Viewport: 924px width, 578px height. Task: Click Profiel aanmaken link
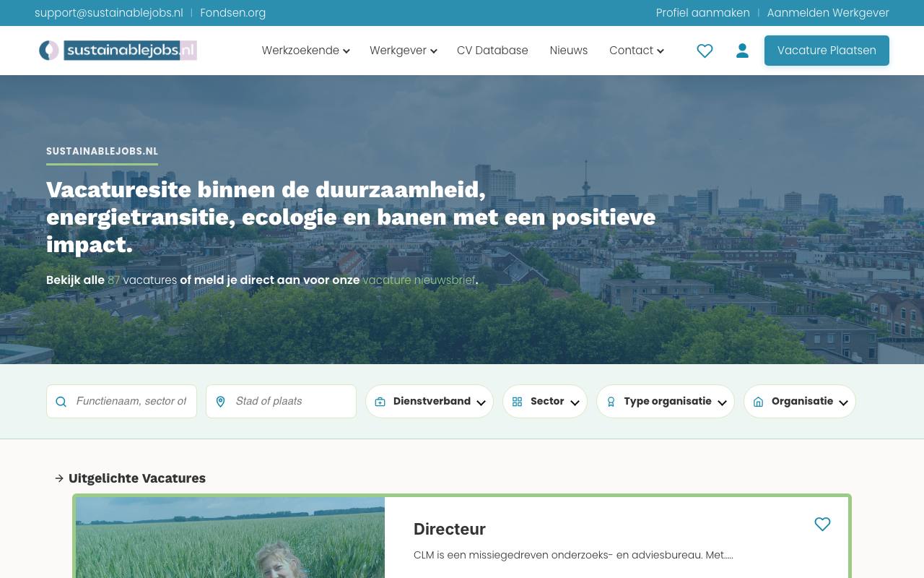click(702, 13)
